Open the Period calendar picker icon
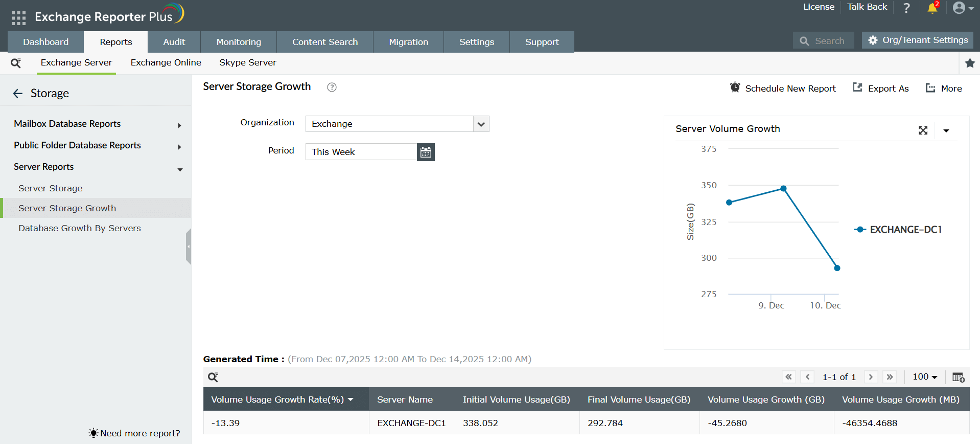980x444 pixels. point(426,152)
